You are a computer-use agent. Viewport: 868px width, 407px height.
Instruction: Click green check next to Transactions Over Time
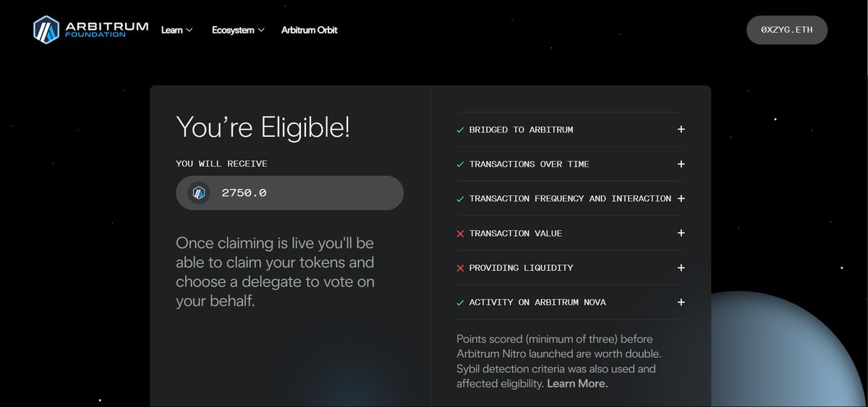460,164
